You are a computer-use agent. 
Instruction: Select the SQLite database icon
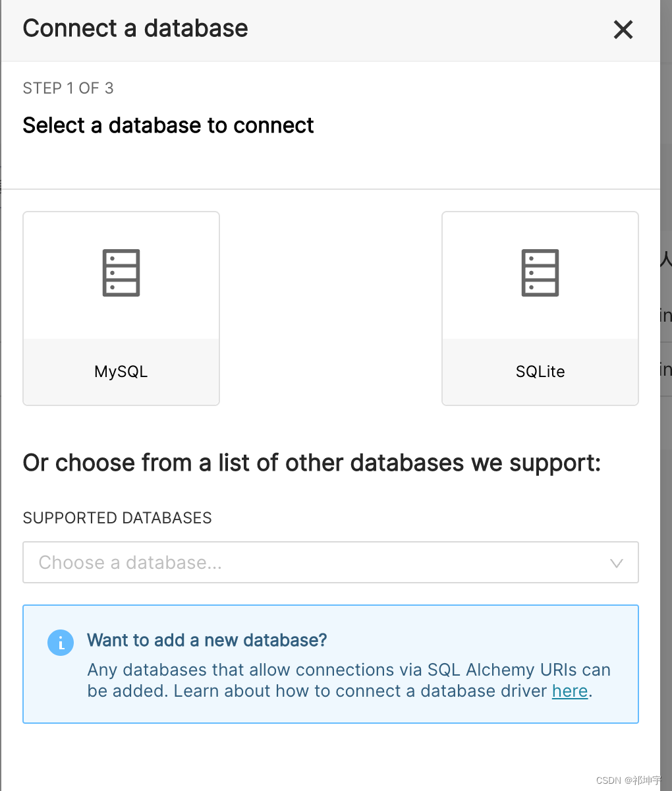pos(540,308)
